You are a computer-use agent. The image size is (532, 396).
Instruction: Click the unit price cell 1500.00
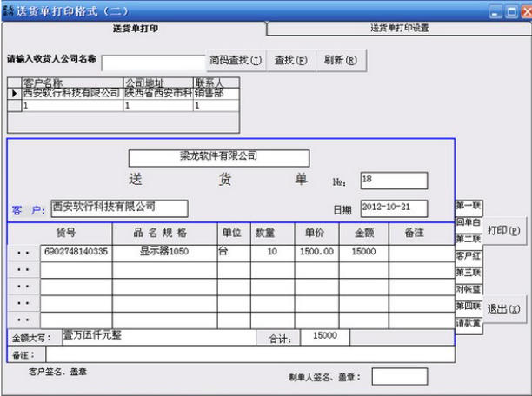pos(316,252)
